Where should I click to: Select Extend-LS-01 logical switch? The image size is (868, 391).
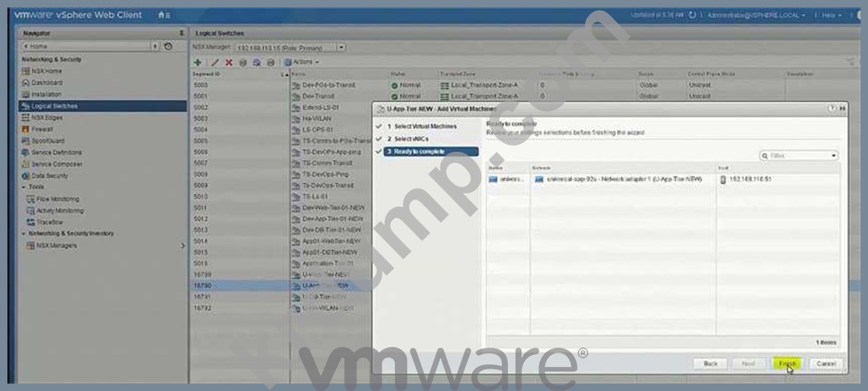pyautogui.click(x=320, y=108)
